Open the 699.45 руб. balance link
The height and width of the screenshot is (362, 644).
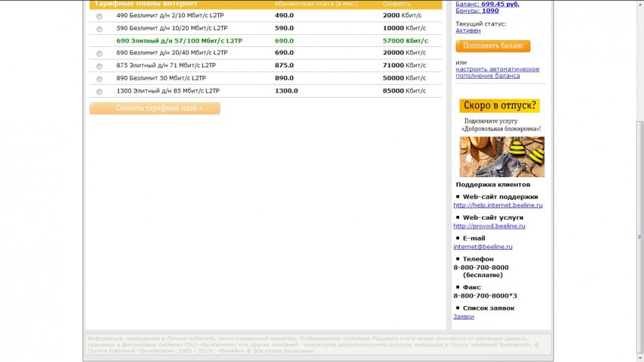[500, 4]
